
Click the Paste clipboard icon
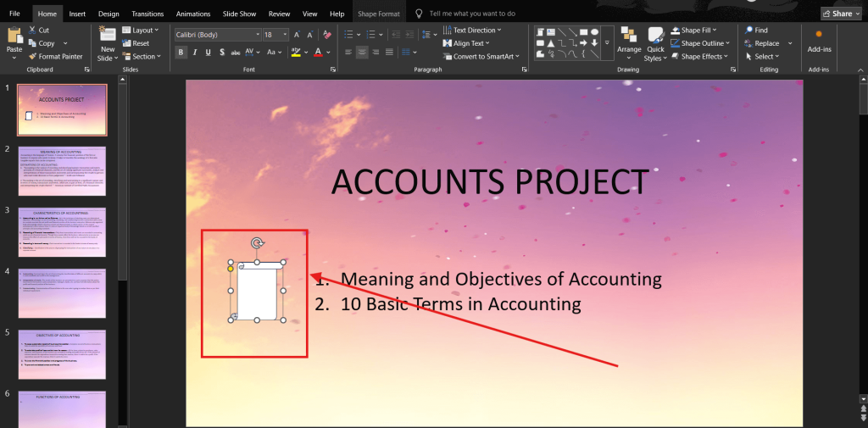point(14,36)
